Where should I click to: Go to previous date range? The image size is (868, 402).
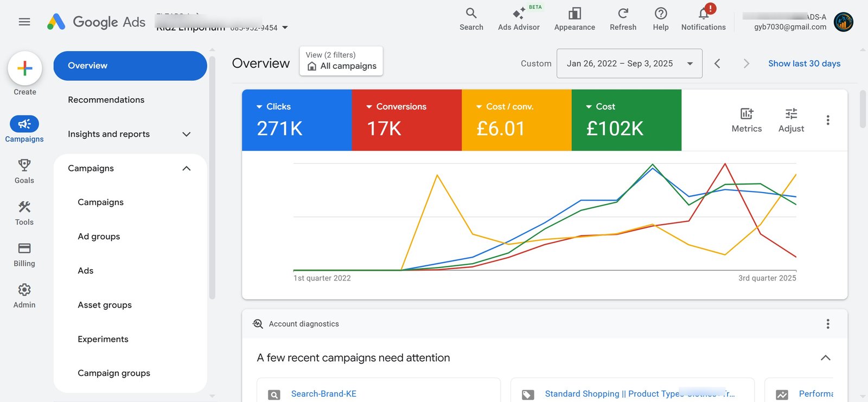click(x=717, y=63)
